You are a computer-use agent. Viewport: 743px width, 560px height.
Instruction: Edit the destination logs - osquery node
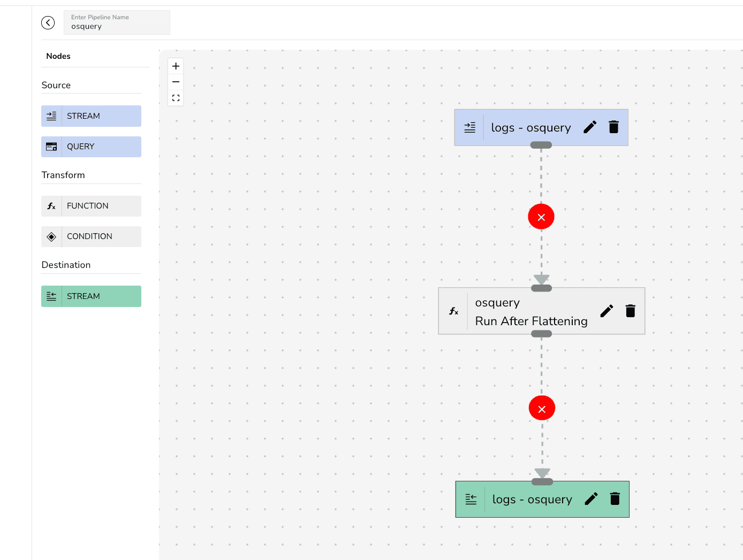[x=591, y=499]
